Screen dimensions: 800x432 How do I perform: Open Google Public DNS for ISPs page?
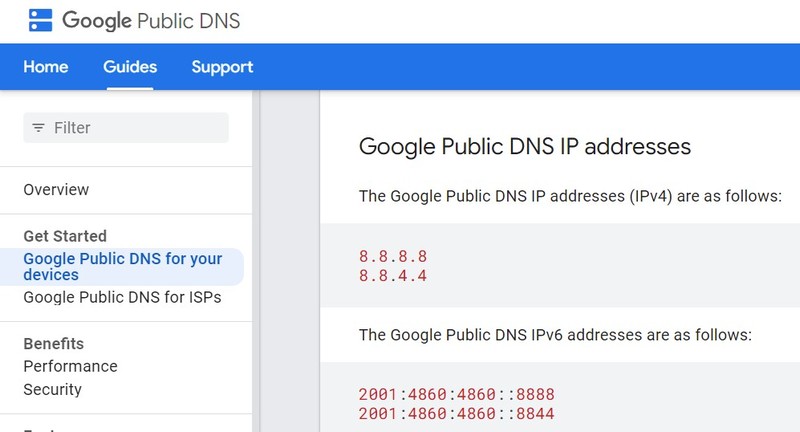click(122, 298)
